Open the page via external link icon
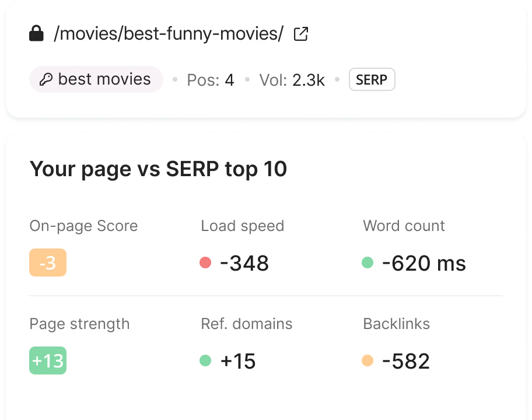This screenshot has width=532, height=420. click(300, 34)
